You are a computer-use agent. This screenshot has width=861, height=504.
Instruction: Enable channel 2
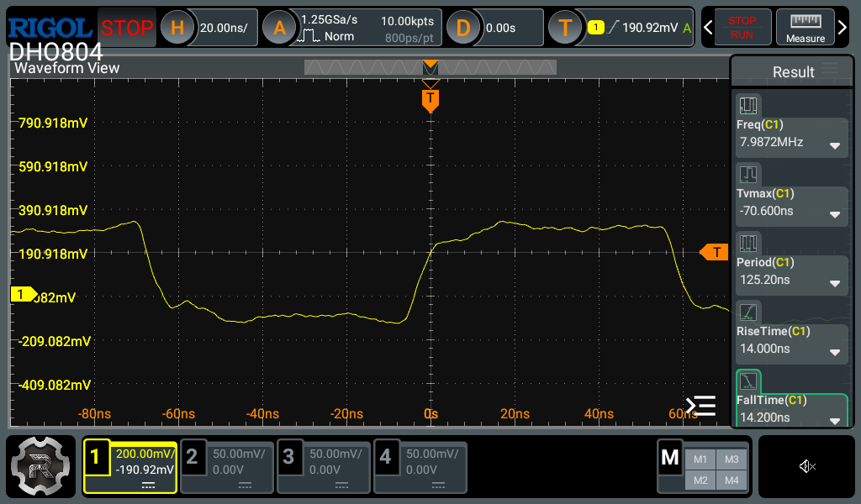(x=227, y=466)
